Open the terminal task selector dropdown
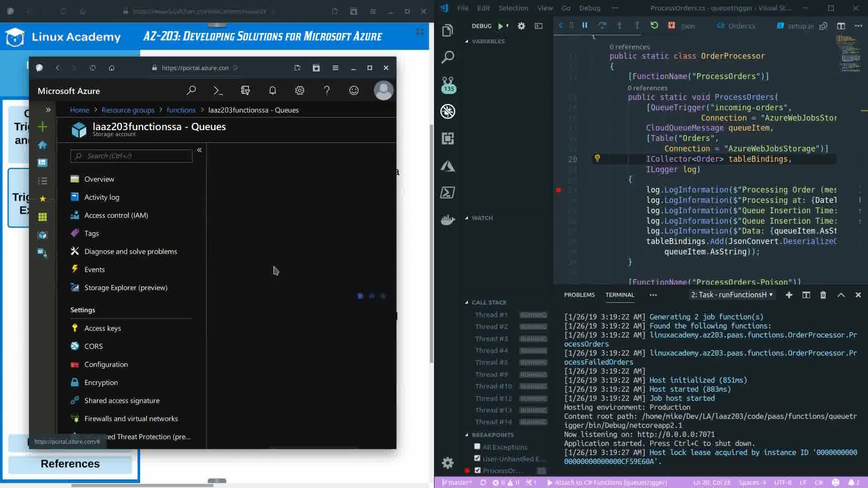Screen dimensions: 868x488 point(731,295)
